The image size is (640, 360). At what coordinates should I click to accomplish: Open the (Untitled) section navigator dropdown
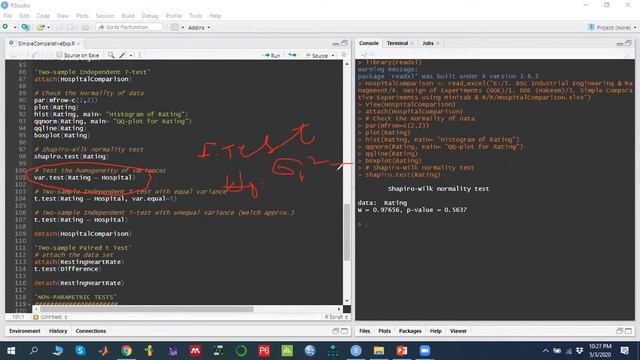[x=50, y=317]
